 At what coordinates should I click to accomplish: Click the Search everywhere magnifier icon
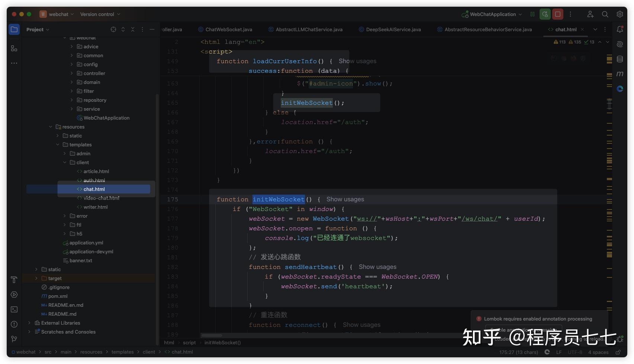[x=605, y=14]
